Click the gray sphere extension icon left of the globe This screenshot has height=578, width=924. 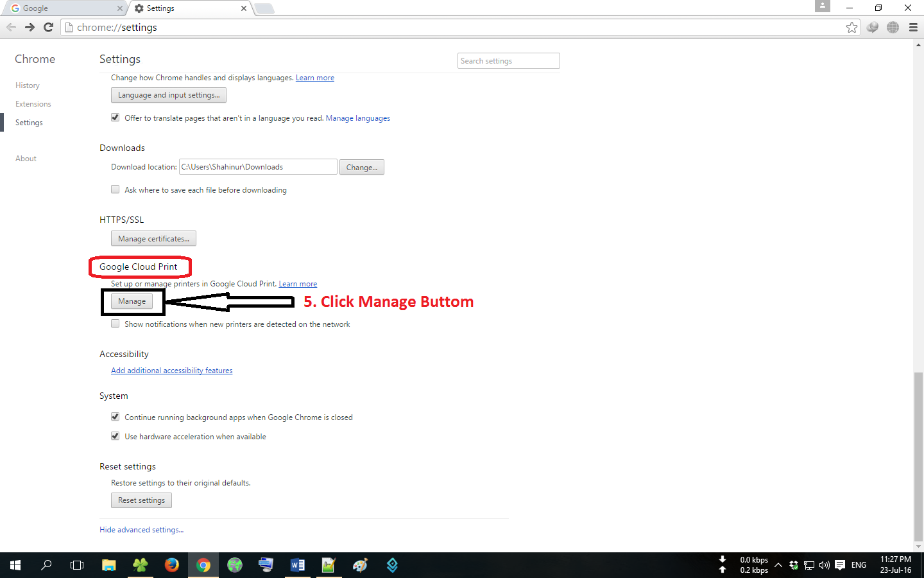click(x=872, y=27)
